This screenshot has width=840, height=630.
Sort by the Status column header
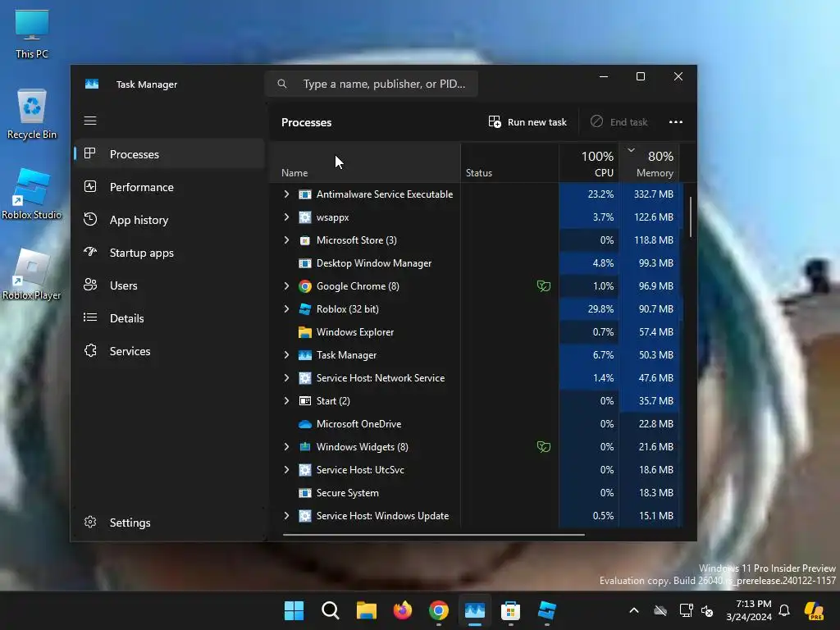click(x=509, y=163)
